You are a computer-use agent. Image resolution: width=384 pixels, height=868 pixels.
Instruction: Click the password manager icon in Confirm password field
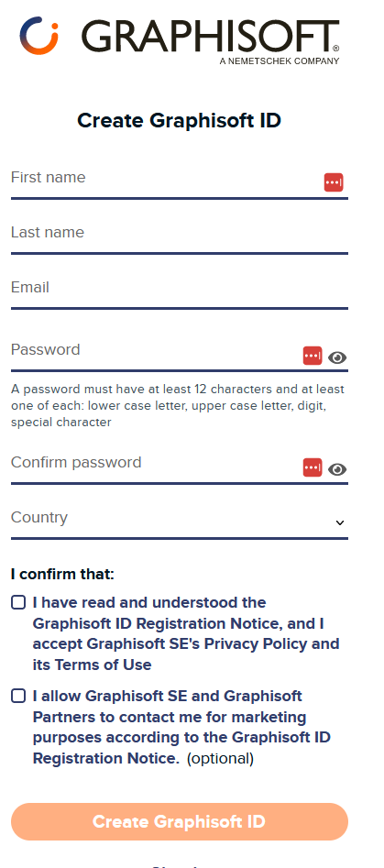click(x=313, y=467)
